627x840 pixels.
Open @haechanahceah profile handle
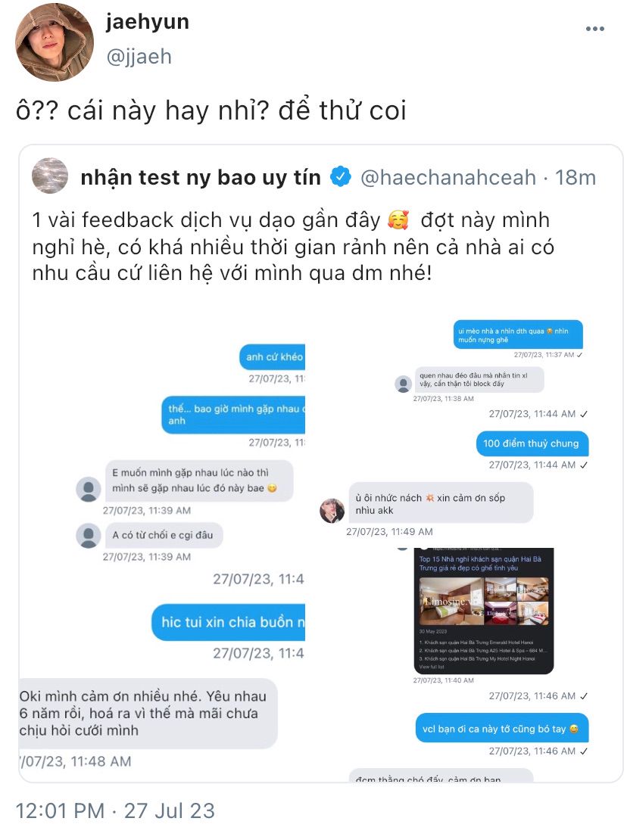(448, 177)
